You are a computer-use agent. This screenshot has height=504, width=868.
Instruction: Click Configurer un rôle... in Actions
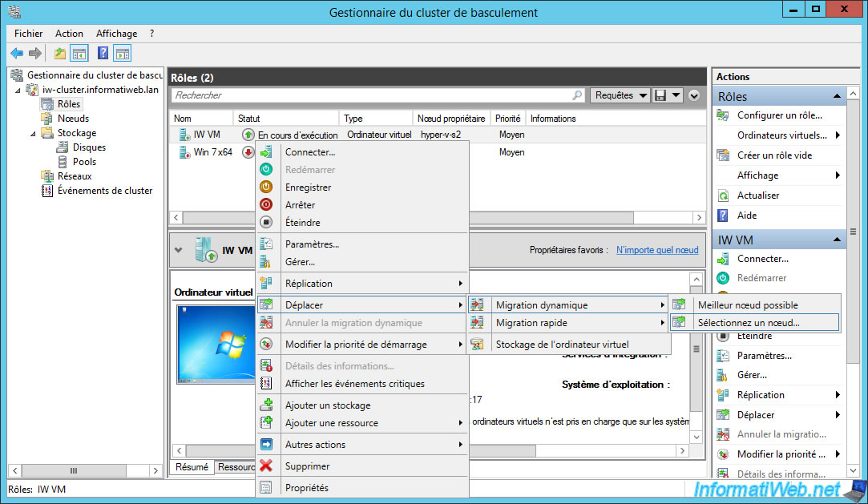click(x=779, y=115)
